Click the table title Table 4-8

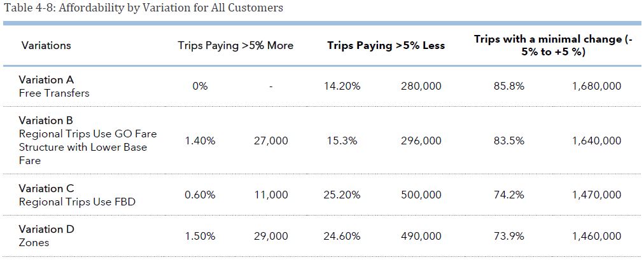tap(143, 8)
